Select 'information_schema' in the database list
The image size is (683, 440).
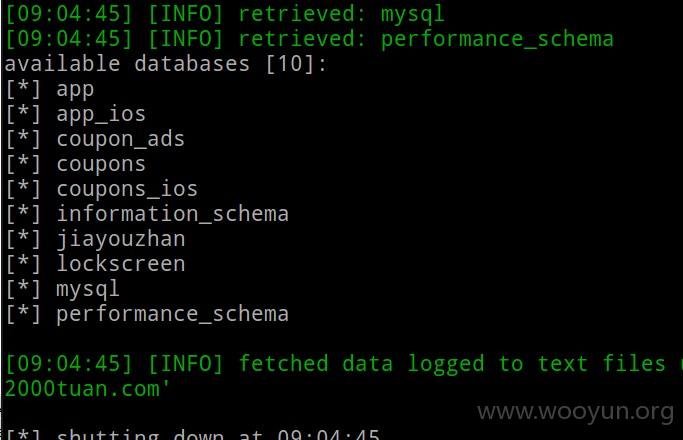172,214
